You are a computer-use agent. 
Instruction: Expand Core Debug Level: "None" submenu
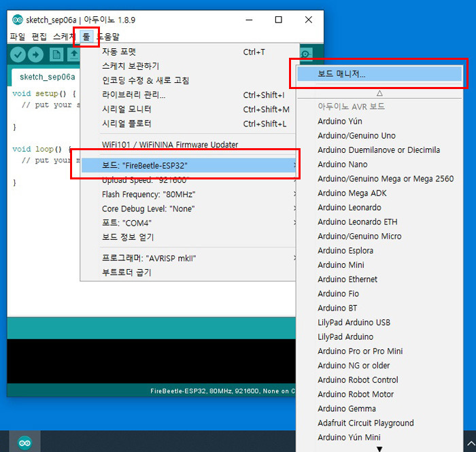point(188,209)
